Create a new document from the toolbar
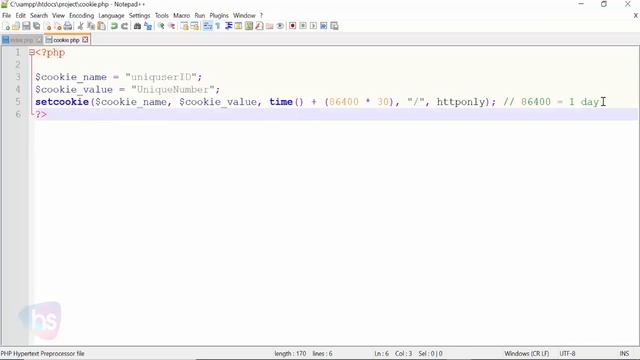Viewport: 640px width, 360px height. pyautogui.click(x=7, y=26)
